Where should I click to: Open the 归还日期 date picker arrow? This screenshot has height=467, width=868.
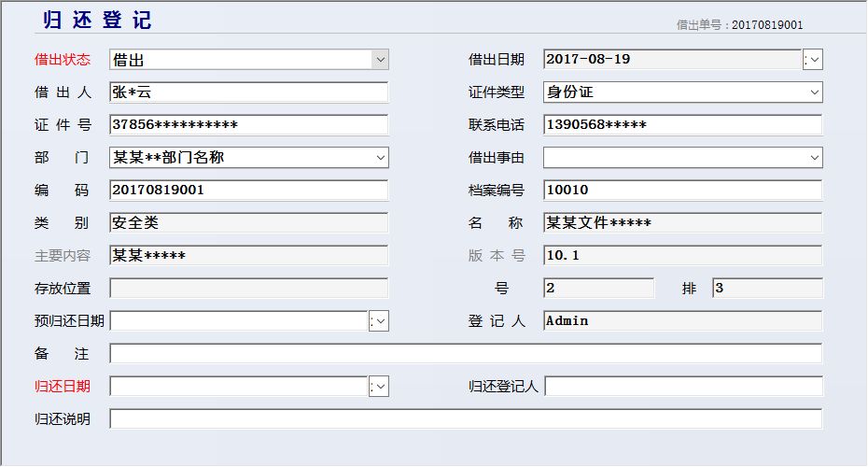tap(379, 386)
